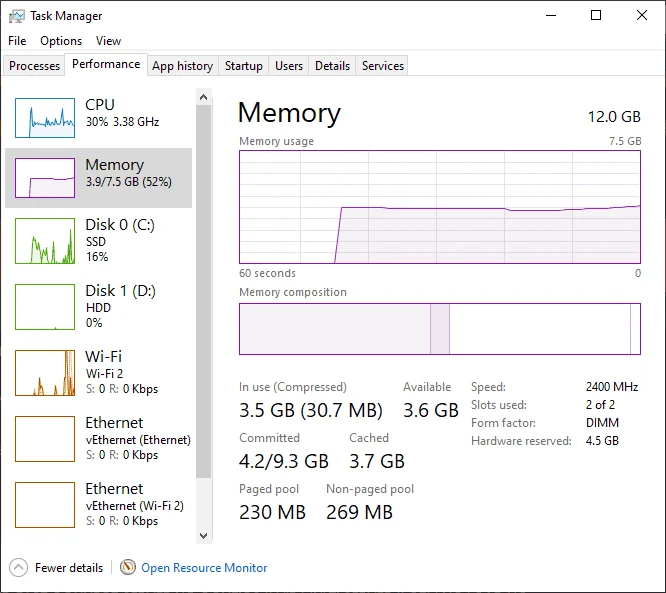Click the 'Memory composition' label
The image size is (666, 593).
pos(293,292)
